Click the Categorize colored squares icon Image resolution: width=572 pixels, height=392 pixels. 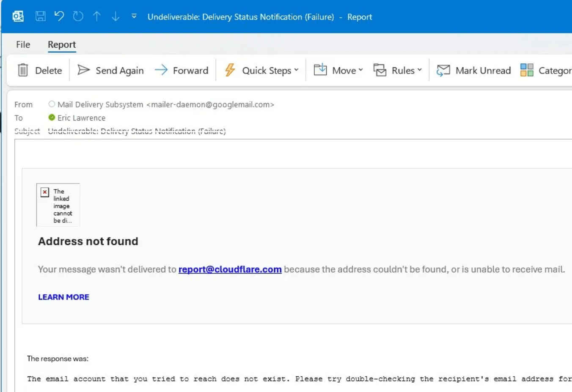click(527, 70)
